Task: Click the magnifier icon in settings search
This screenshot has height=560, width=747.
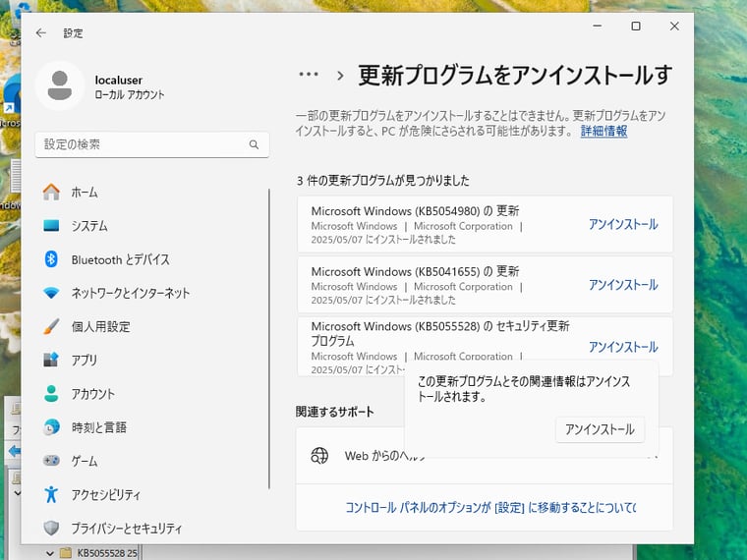Action: point(254,144)
